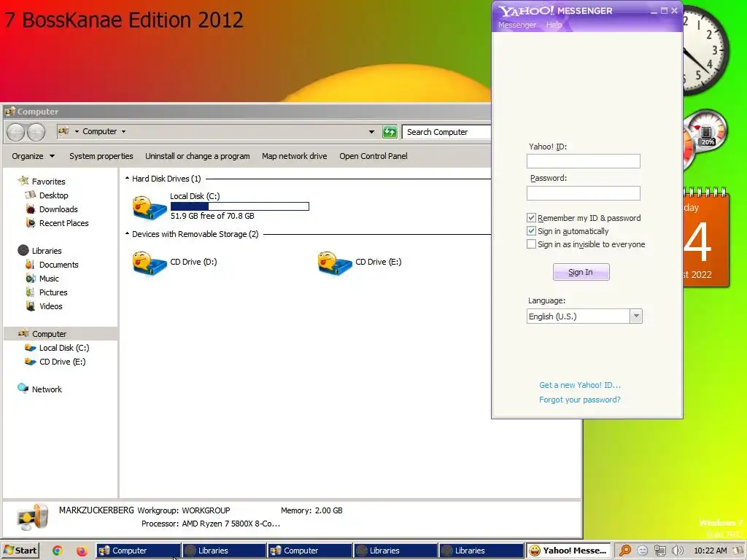The width and height of the screenshot is (747, 560).
Task: Click Forgot your password link
Action: (x=580, y=400)
